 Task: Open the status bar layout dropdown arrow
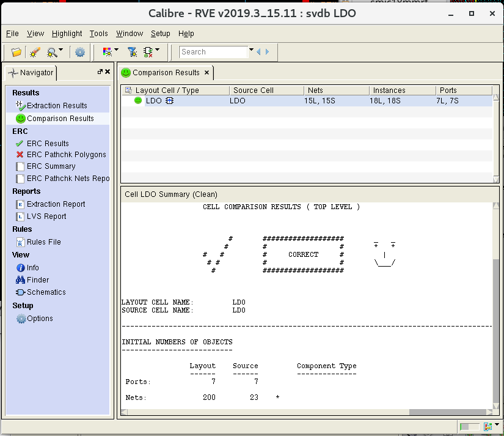[497, 424]
